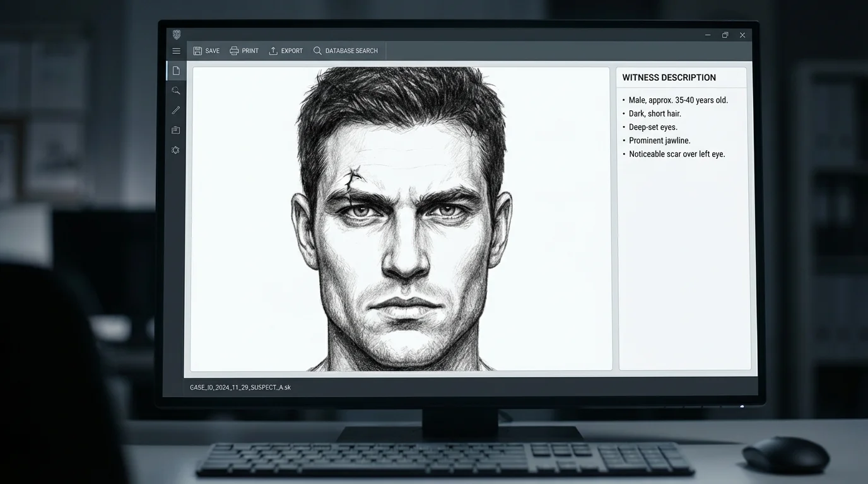Viewport: 868px width, 484px height.
Task: Click the Save toolbar icon
Action: (x=196, y=50)
